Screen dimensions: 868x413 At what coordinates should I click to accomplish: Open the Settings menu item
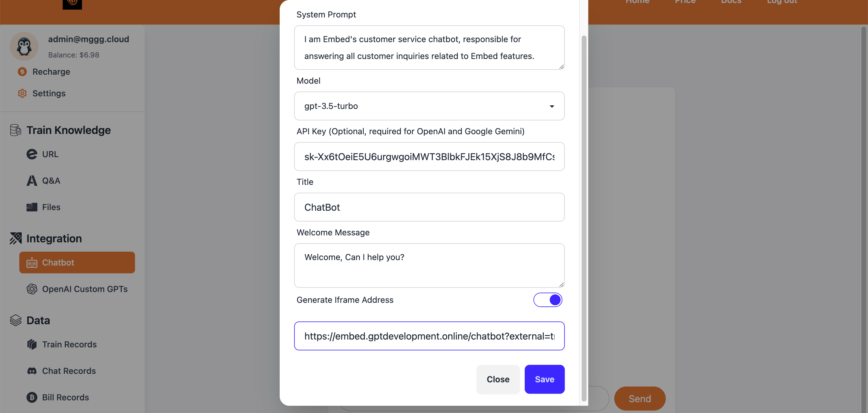tap(49, 92)
